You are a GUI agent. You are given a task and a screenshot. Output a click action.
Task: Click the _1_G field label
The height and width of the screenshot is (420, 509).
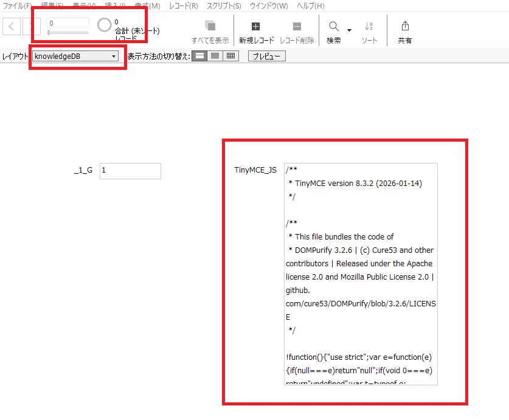tap(83, 170)
